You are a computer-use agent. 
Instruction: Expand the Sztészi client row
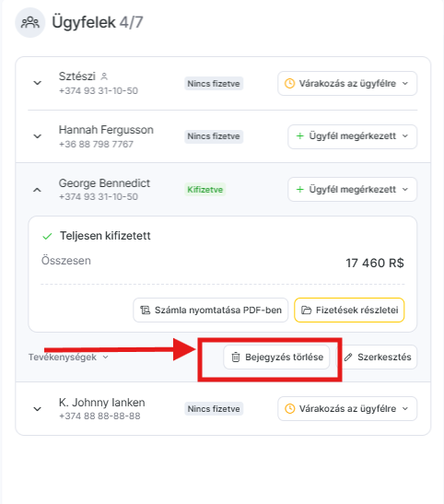(x=37, y=83)
